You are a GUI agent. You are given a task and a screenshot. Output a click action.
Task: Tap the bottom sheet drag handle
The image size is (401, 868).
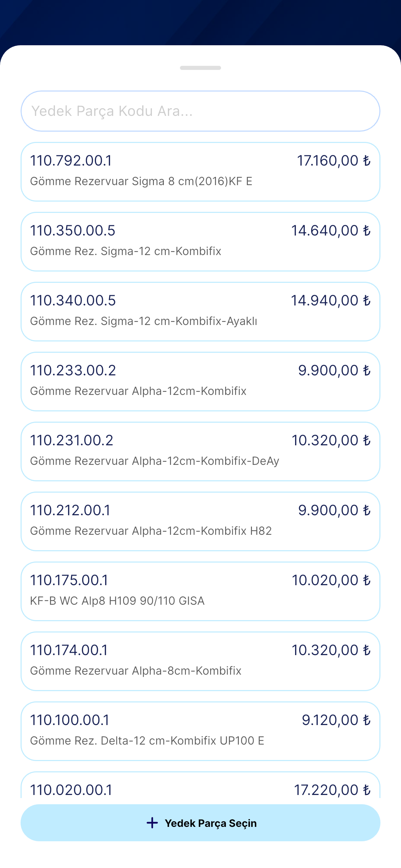(200, 68)
